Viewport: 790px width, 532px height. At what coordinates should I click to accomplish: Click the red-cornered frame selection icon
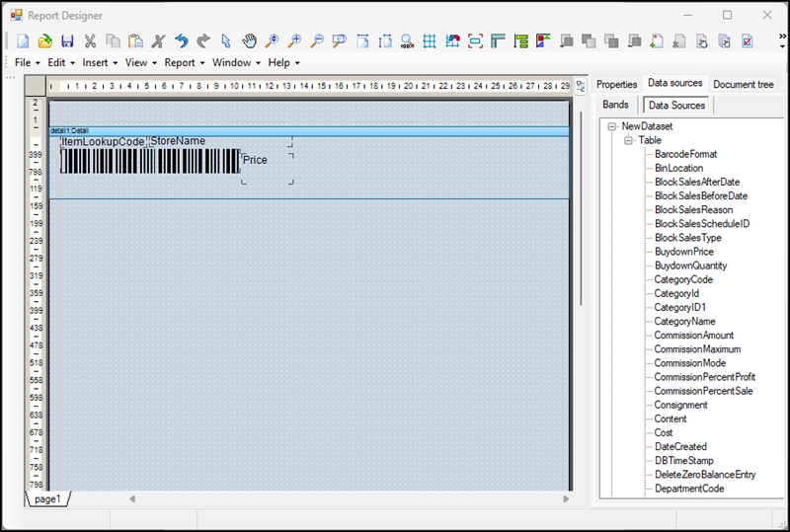(475, 40)
